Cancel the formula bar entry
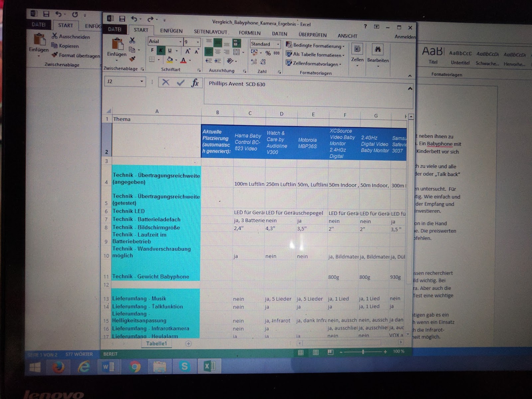 click(166, 82)
